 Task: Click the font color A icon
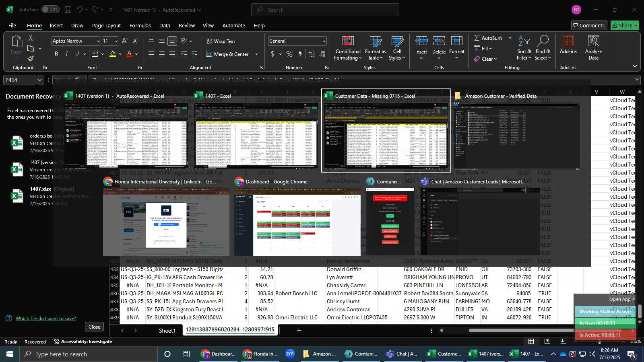129,54
